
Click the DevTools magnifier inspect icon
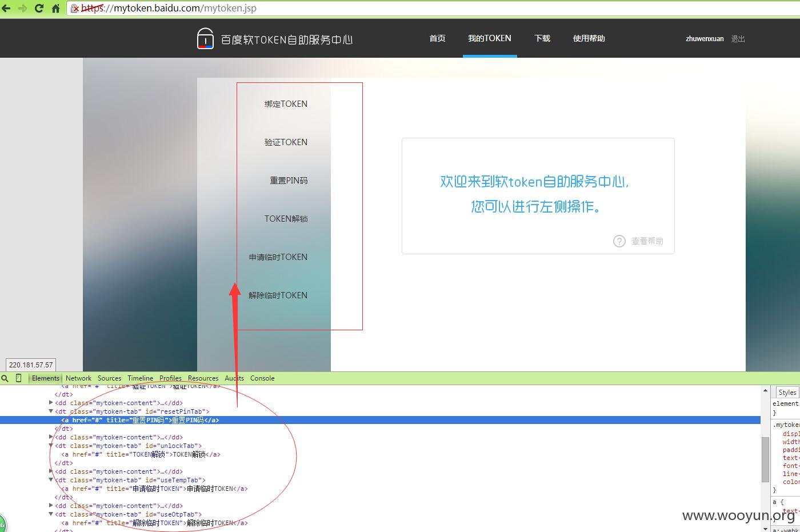click(5, 378)
